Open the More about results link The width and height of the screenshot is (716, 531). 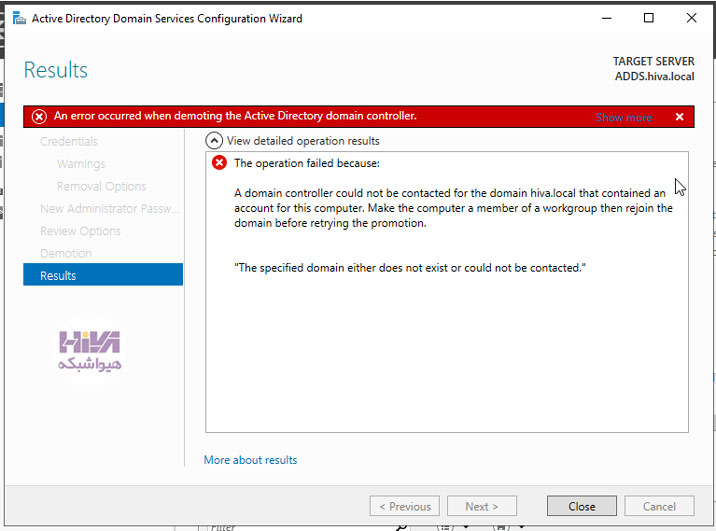click(x=250, y=460)
